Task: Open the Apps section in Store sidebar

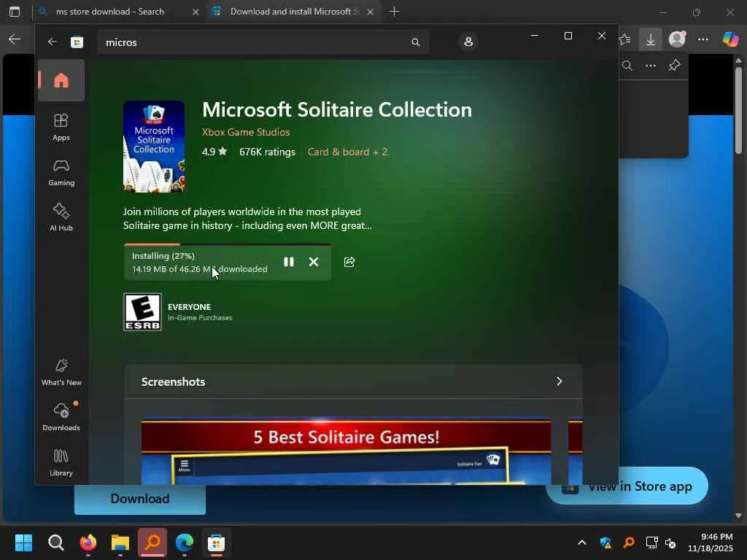Action: 61,127
